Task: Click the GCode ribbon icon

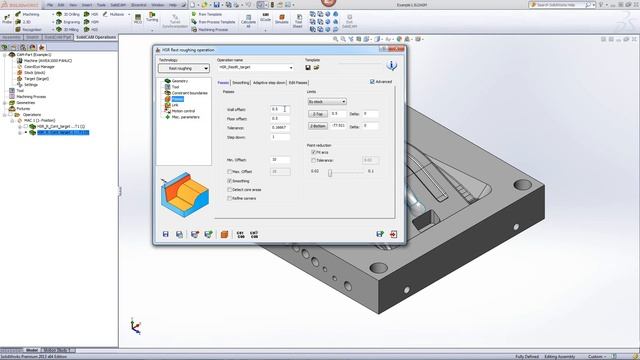Action: pyautogui.click(x=265, y=17)
